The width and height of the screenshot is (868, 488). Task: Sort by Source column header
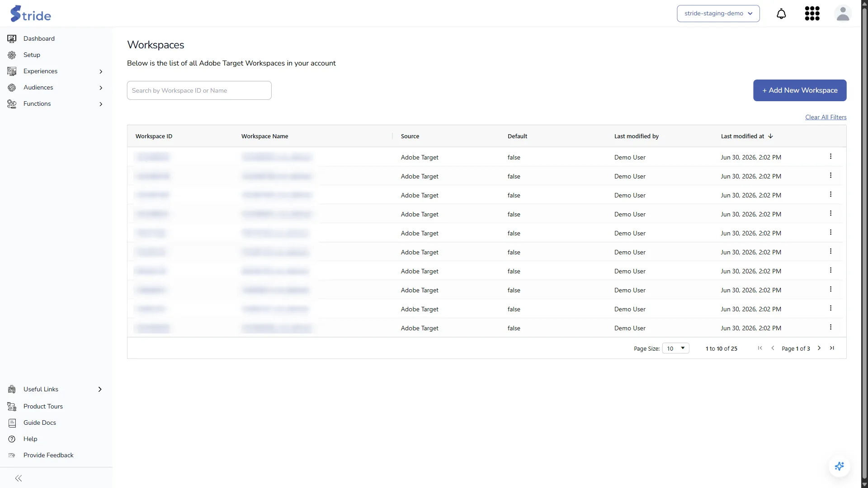[x=410, y=136]
